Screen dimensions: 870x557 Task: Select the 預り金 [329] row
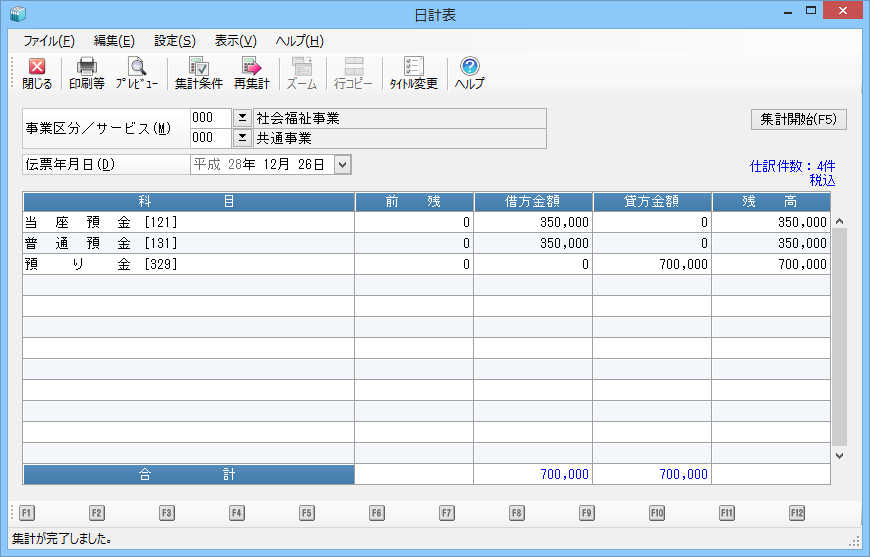[x=188, y=264]
